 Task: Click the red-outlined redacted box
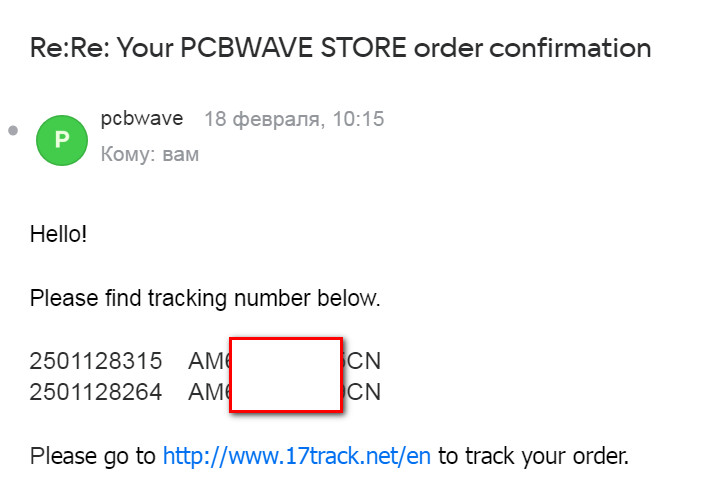coord(286,374)
